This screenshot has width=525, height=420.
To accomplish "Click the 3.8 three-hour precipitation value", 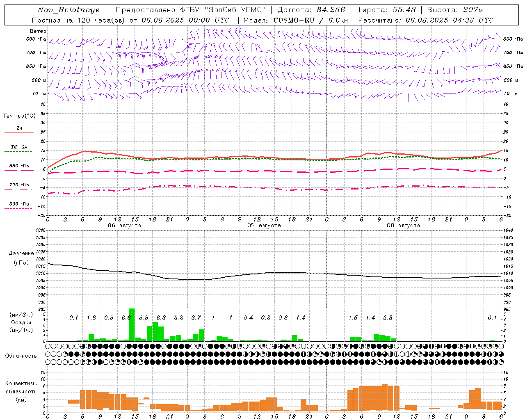I will tap(144, 318).
